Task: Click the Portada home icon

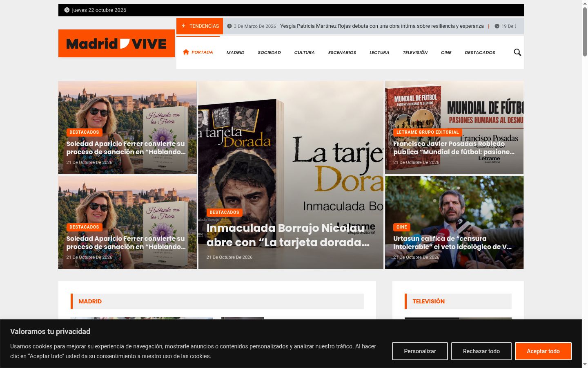Action: [186, 52]
